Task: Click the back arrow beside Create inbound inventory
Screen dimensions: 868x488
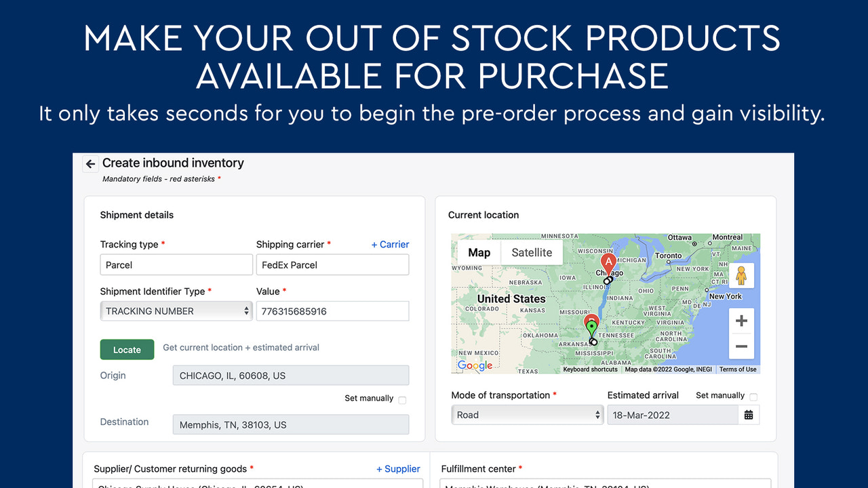Action: tap(90, 163)
